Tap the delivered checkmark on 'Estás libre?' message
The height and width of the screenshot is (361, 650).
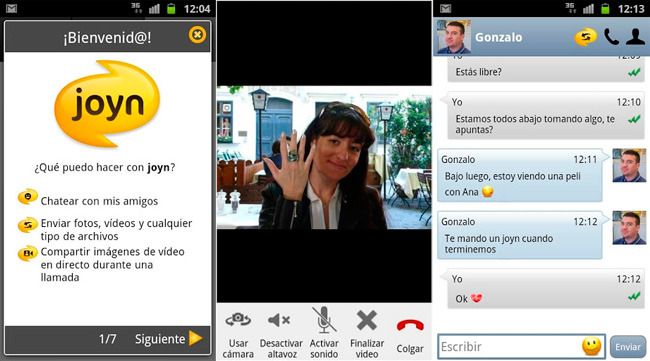(634, 73)
